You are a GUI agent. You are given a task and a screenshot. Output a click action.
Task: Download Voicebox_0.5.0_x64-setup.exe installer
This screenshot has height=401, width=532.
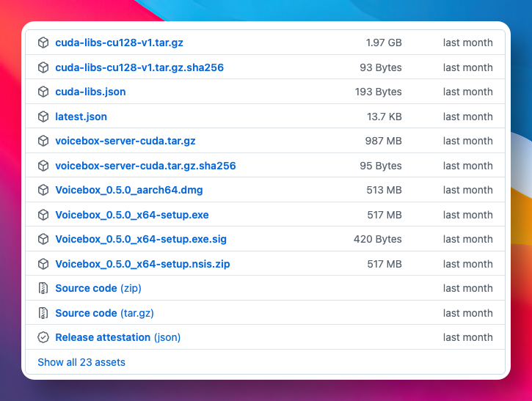coord(132,215)
